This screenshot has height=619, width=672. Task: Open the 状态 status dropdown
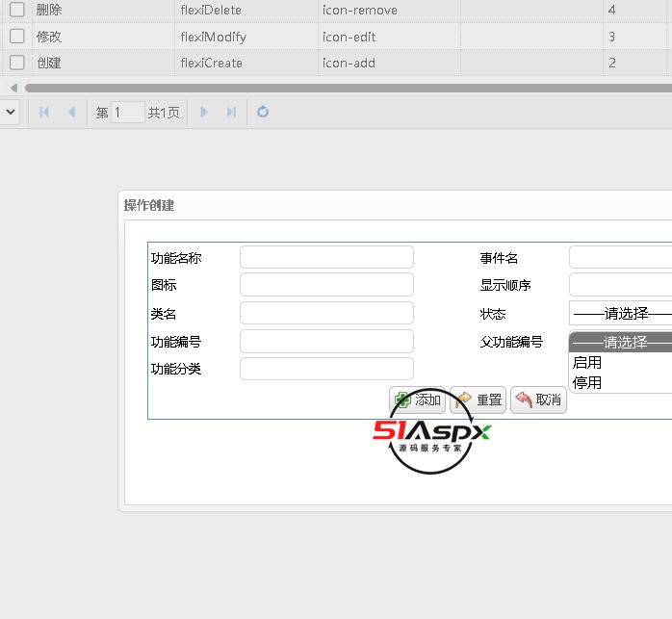point(620,314)
